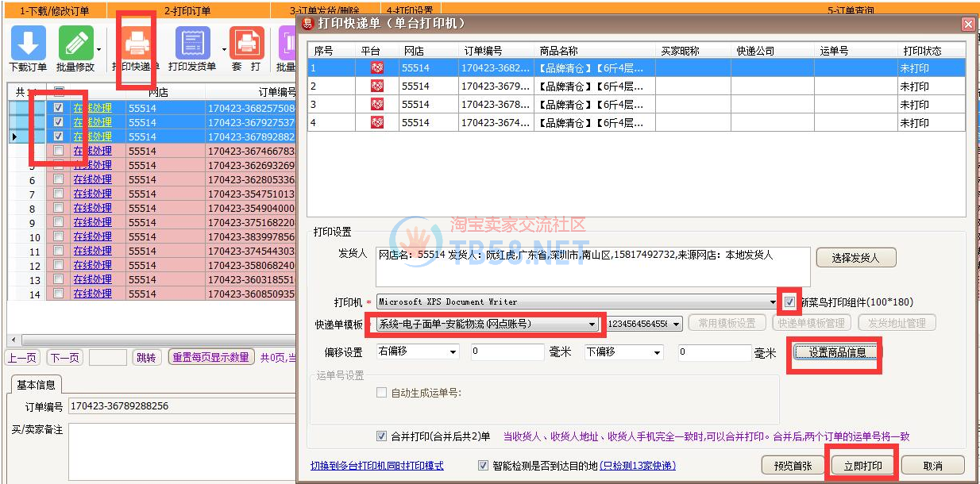
Task: Click the platform icon in row 4
Action: [377, 123]
